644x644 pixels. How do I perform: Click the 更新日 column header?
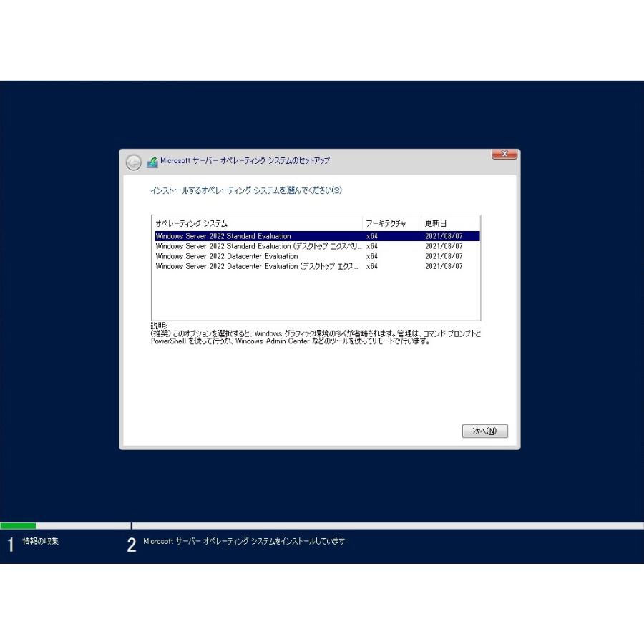tap(451, 223)
